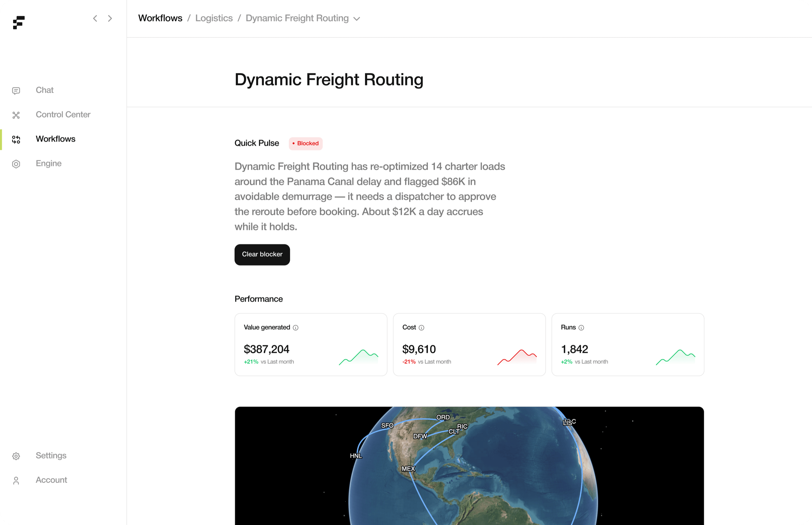Open Account from the sidebar
This screenshot has width=812, height=525.
[52, 480]
